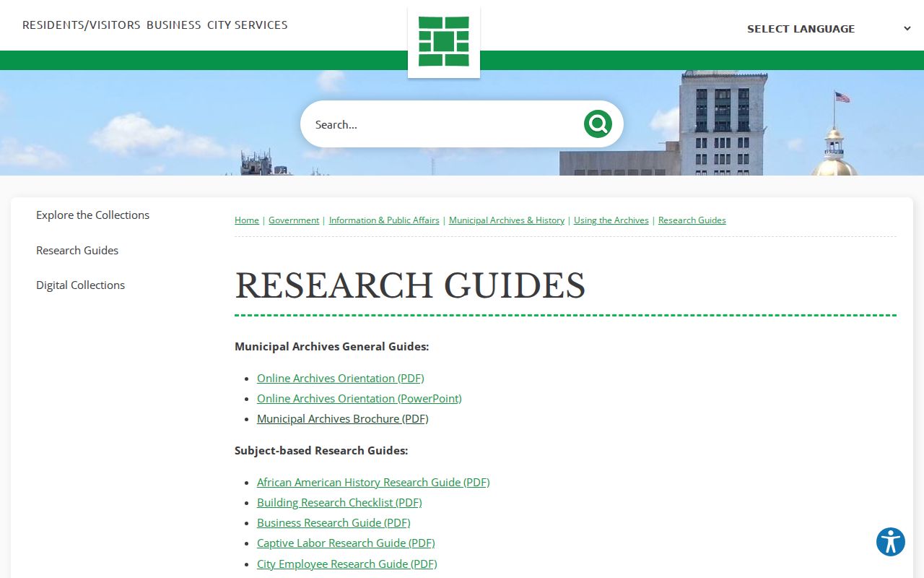Open Captive Labor Research Guide (PDF)
The height and width of the screenshot is (578, 924).
[x=346, y=543]
